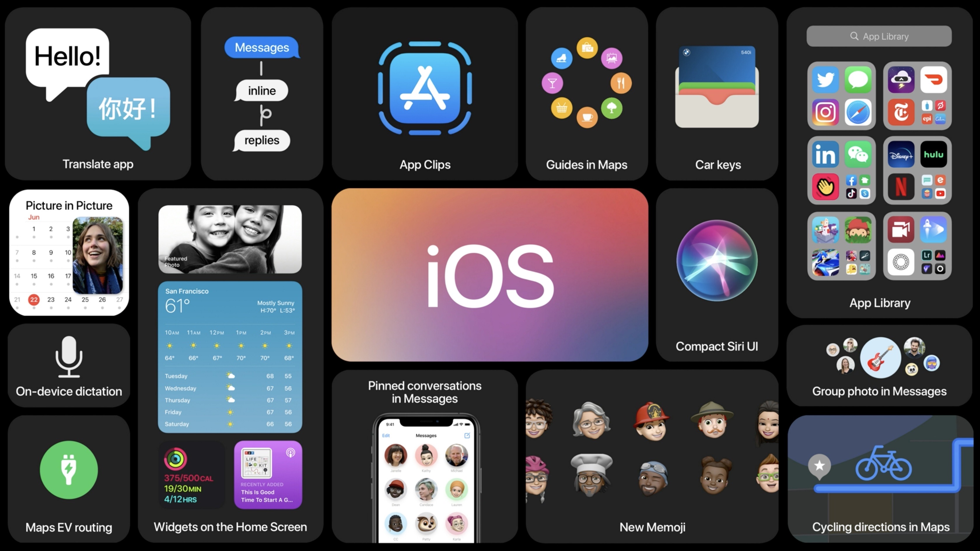Open Maps EV routing icon

click(69, 471)
